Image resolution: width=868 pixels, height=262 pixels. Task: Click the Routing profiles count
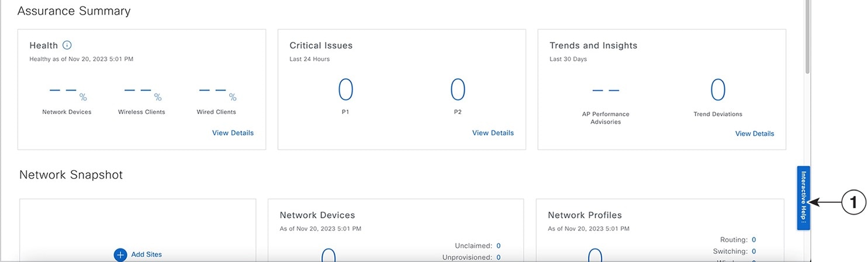(x=754, y=240)
